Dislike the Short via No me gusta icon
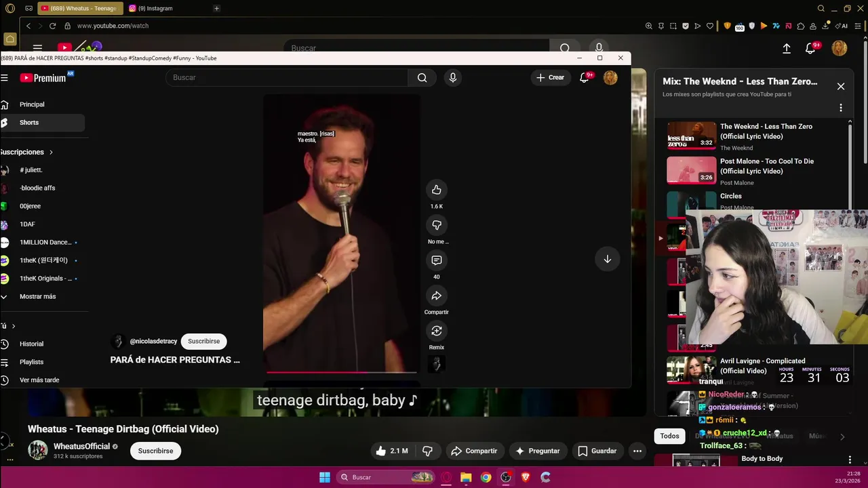 (436, 225)
